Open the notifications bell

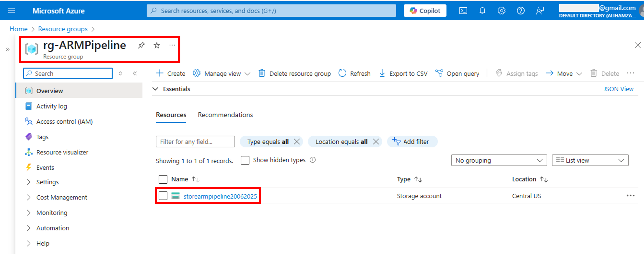(x=482, y=11)
